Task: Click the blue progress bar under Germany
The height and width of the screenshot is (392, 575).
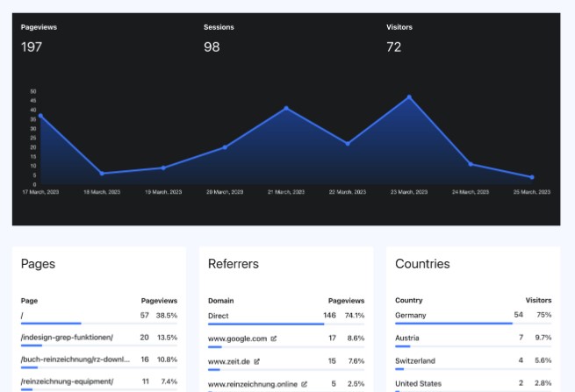Action: coord(453,324)
